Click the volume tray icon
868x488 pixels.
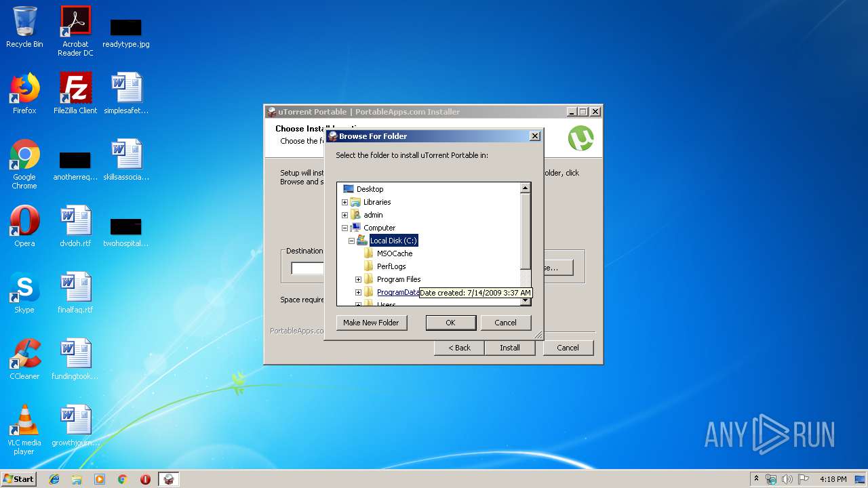(x=787, y=479)
